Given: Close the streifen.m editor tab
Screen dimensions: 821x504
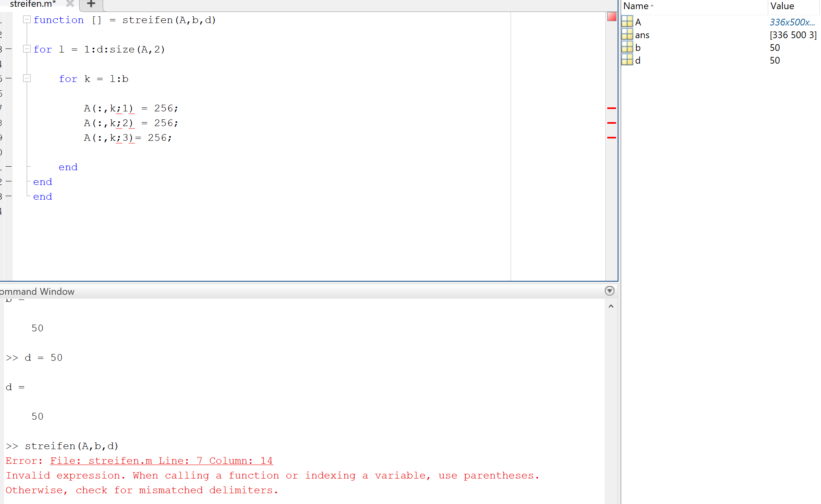Looking at the screenshot, I should (x=70, y=4).
